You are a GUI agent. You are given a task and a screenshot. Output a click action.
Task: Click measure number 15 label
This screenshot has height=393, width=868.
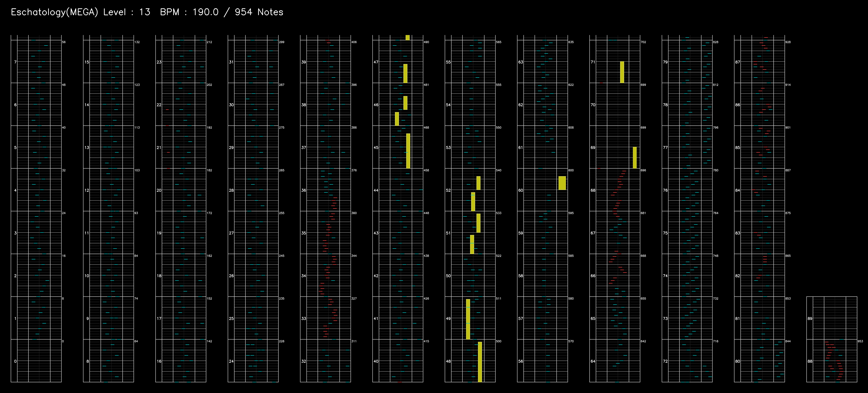point(87,62)
